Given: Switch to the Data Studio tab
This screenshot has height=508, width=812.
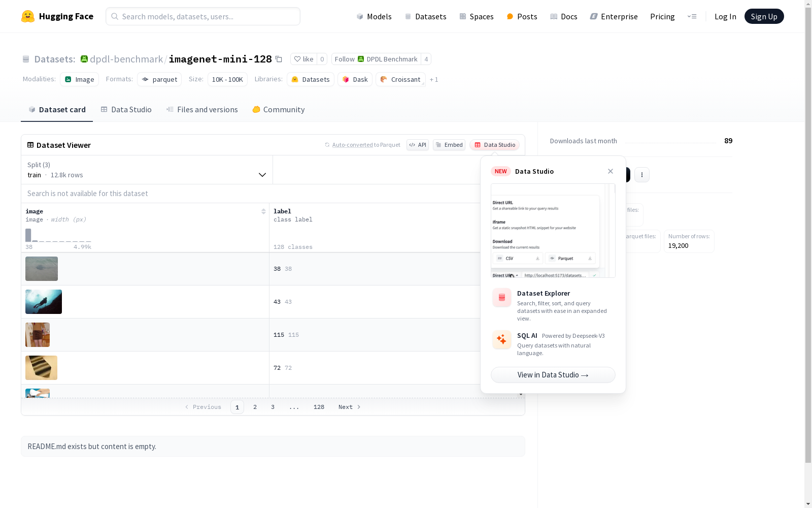Looking at the screenshot, I should [x=126, y=110].
